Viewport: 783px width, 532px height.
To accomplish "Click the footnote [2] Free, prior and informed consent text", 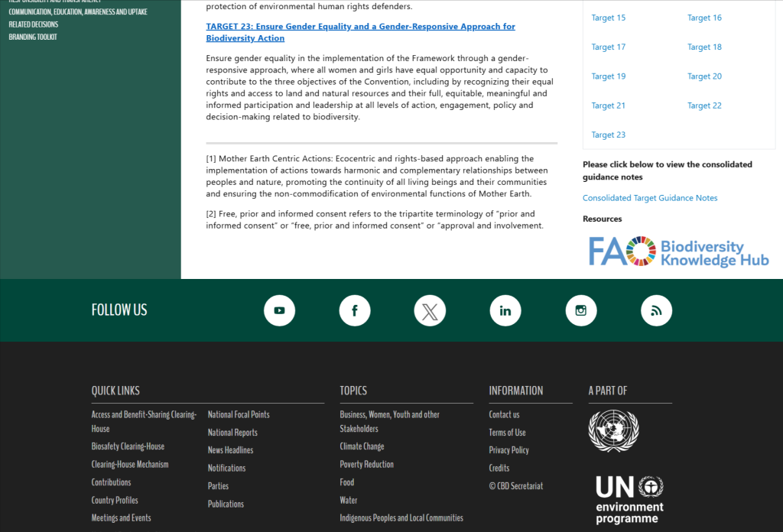I will (375, 219).
